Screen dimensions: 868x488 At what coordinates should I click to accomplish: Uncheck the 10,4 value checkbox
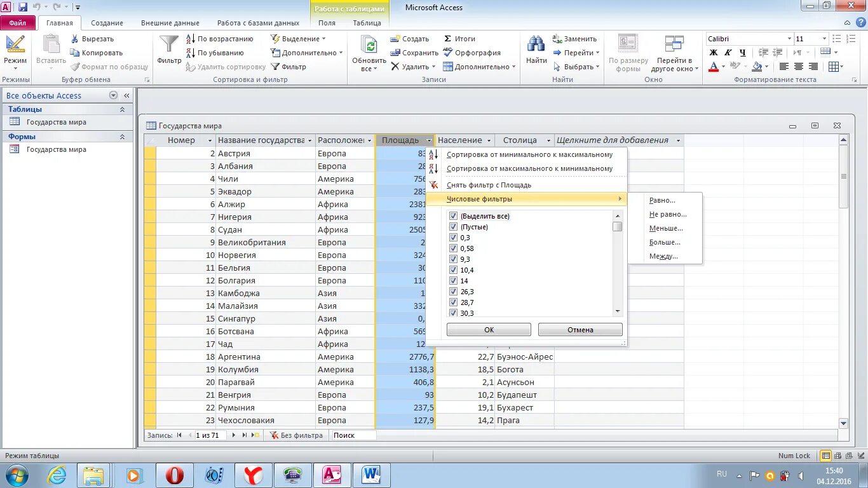(x=453, y=270)
